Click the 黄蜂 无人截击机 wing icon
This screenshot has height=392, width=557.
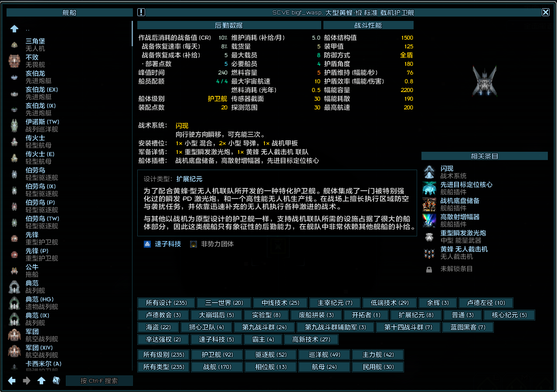[429, 252]
